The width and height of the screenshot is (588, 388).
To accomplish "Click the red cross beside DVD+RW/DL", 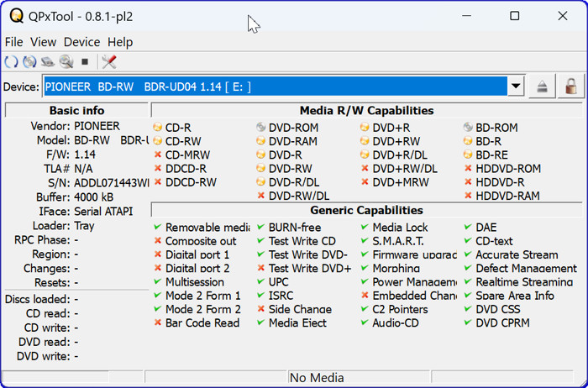I will [364, 168].
